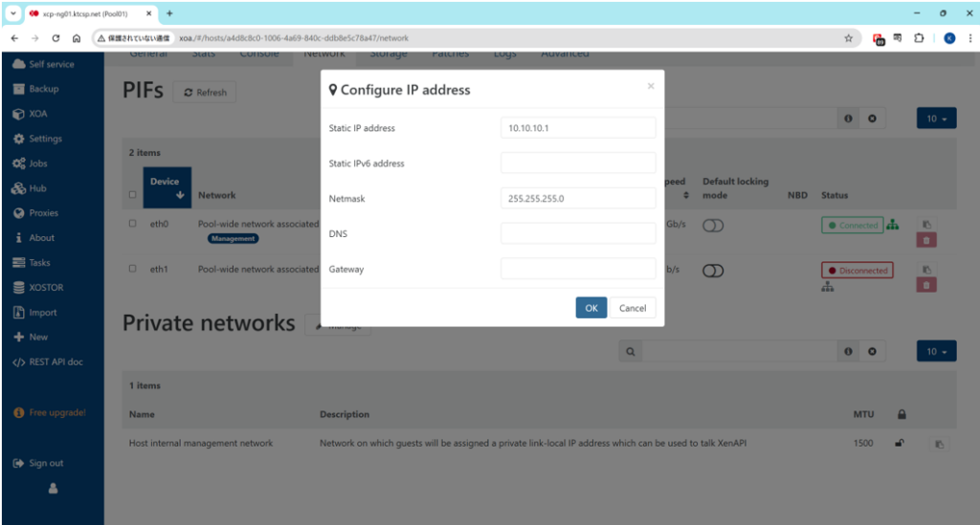Screen dimensions: 980x525
Task: Open Private networks items-per-page dropdown
Action: tap(936, 352)
